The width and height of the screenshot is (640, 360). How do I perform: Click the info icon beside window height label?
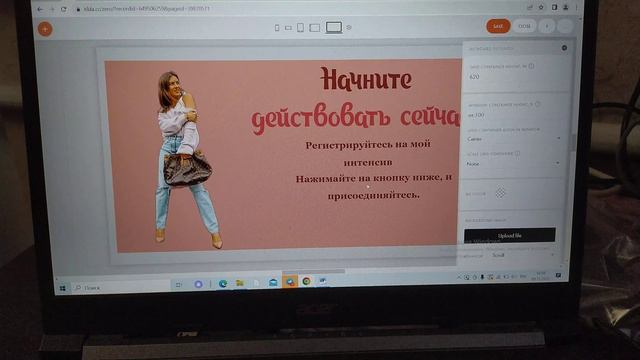538,104
